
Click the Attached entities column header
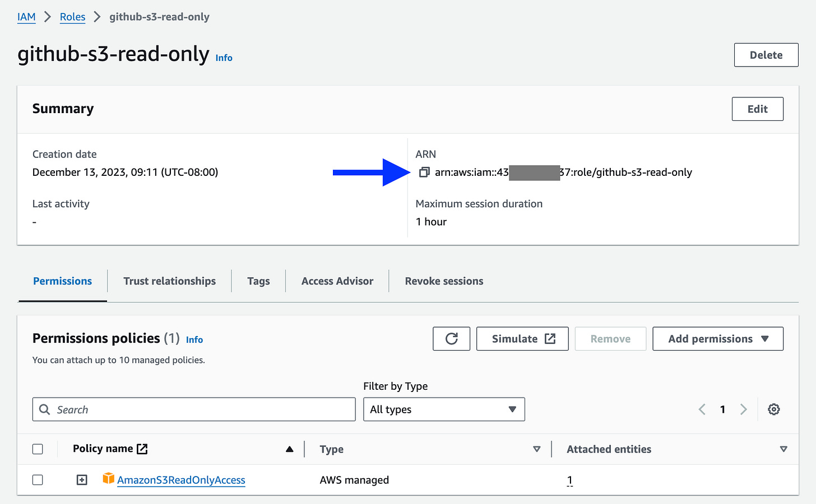609,449
